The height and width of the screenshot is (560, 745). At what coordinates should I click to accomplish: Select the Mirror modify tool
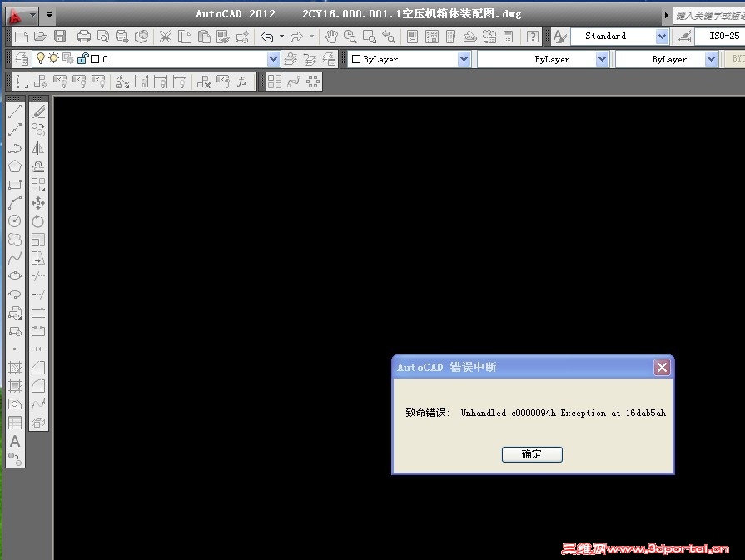coord(38,148)
